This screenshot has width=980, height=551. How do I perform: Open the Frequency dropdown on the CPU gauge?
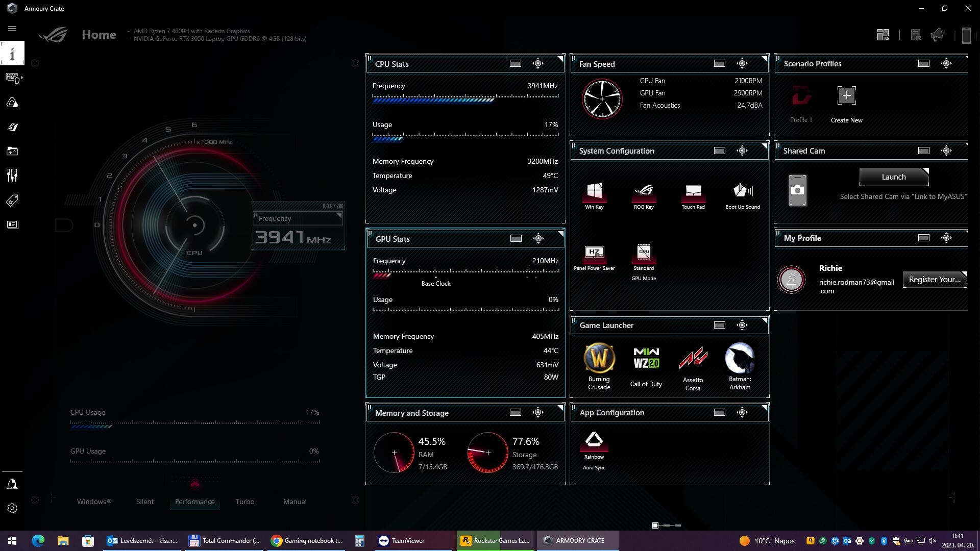tap(298, 218)
